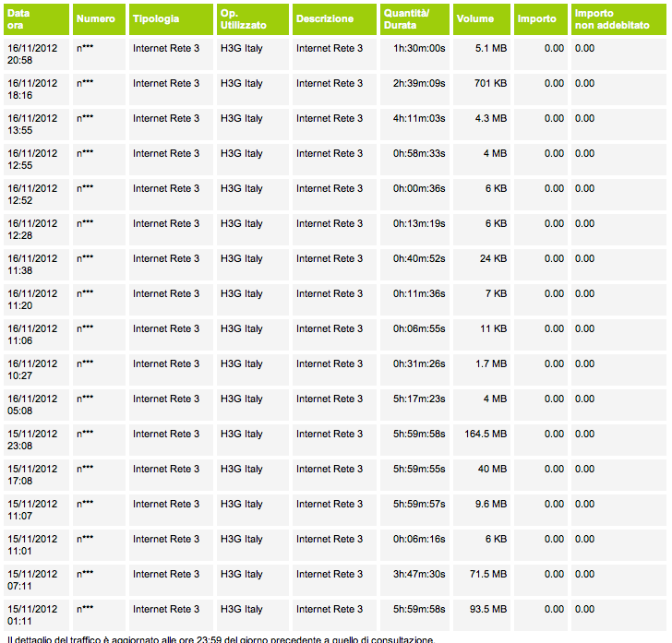
Task: Click the duration value 0h:06m:55s
Action: 419,329
